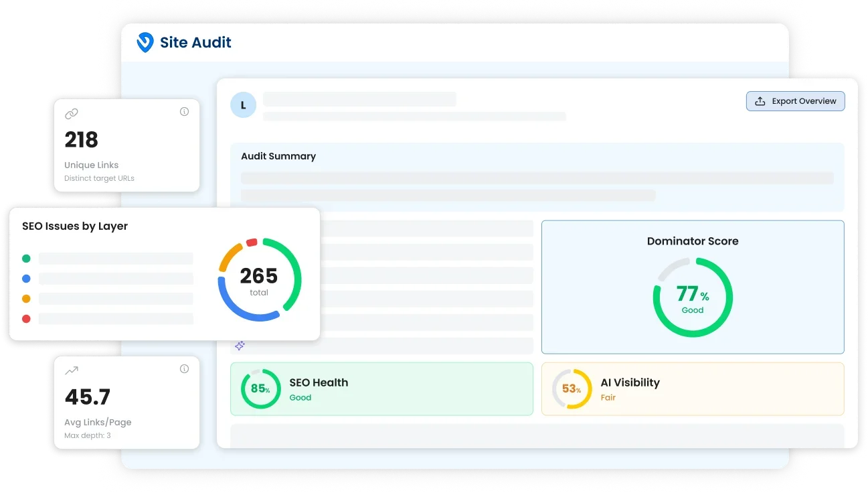The height and width of the screenshot is (493, 868).
Task: Click the link icon on Unique Links card
Action: tap(72, 114)
